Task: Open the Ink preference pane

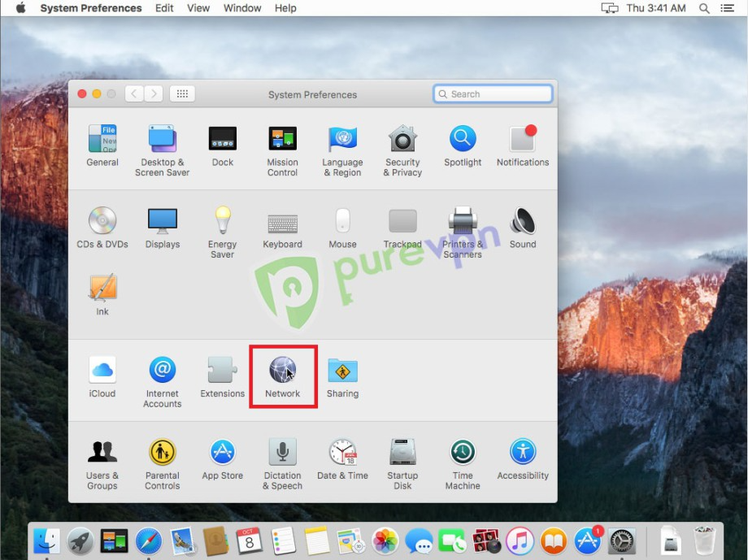Action: point(102,294)
